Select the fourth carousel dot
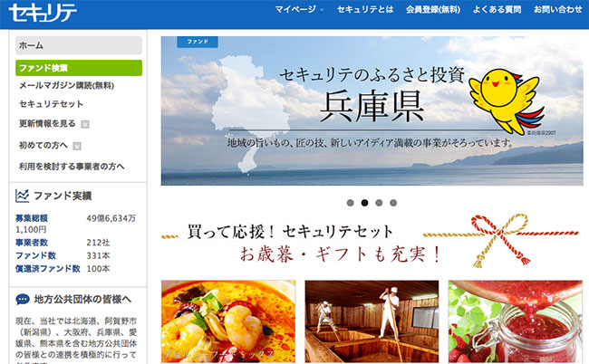 tap(393, 203)
